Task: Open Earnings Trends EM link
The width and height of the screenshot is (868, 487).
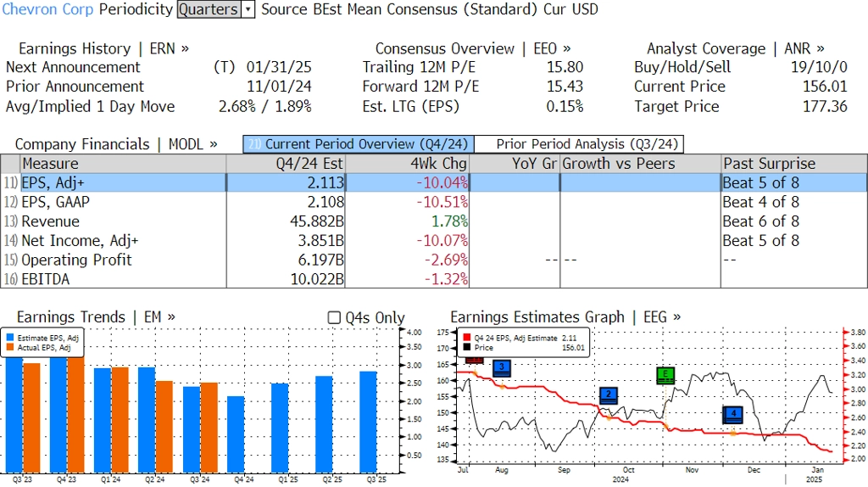Action: pos(96,317)
